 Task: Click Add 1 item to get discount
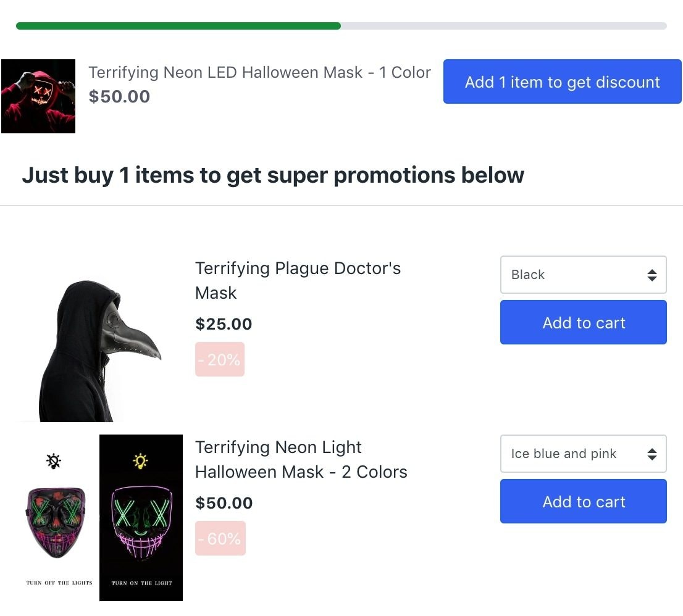[561, 81]
